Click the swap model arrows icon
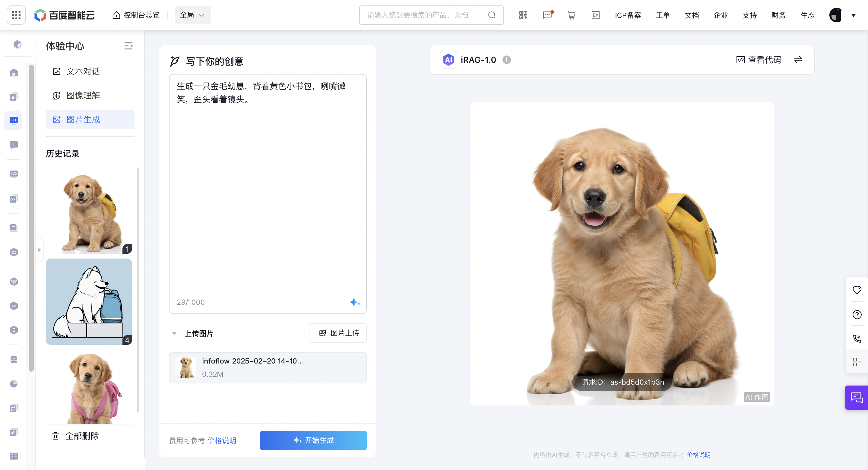 [x=798, y=60]
